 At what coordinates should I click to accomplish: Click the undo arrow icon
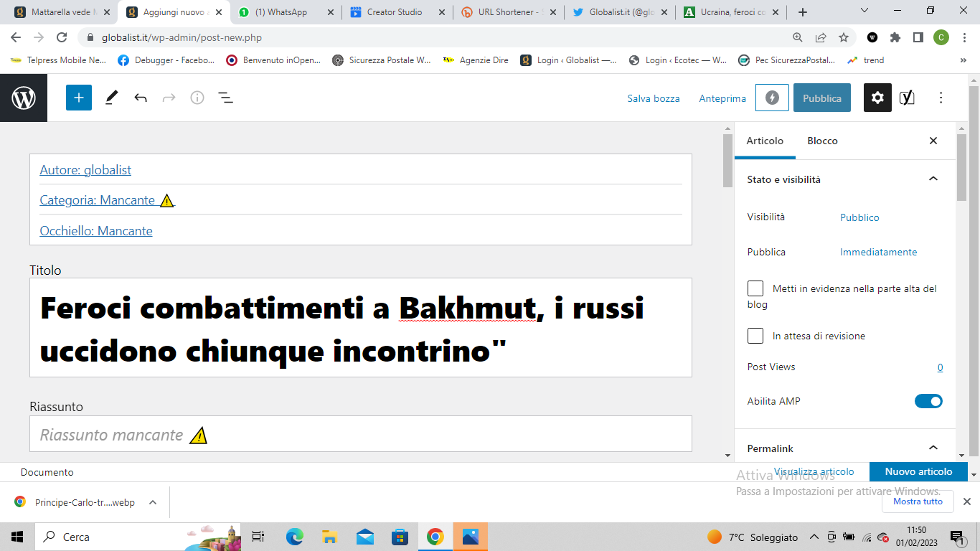click(141, 98)
